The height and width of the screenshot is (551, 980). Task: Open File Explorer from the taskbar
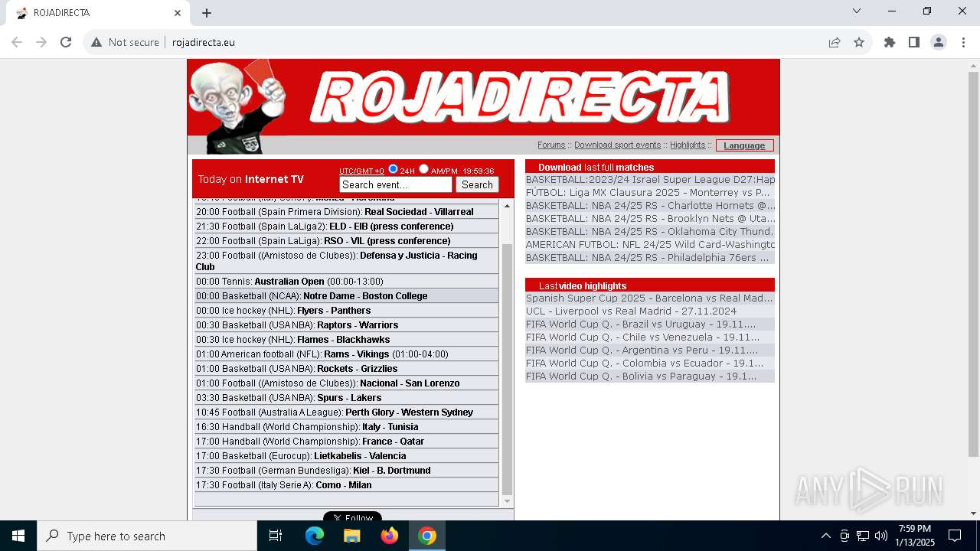[x=351, y=536]
